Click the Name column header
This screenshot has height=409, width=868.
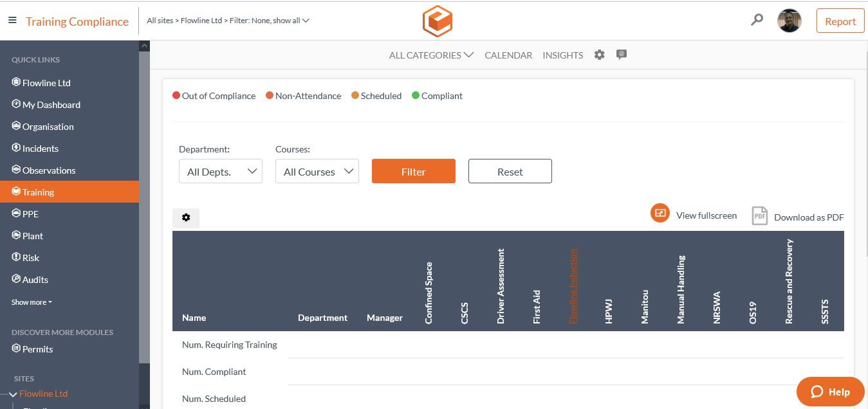pos(194,318)
